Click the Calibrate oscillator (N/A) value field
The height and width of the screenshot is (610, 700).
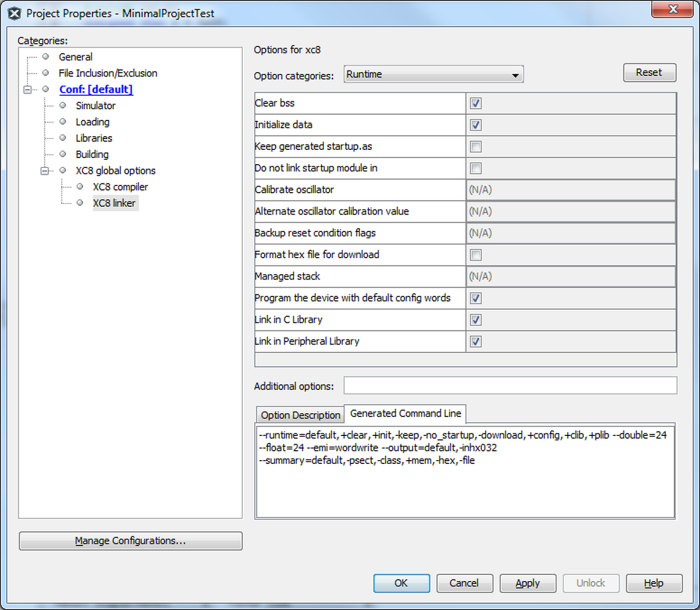571,190
